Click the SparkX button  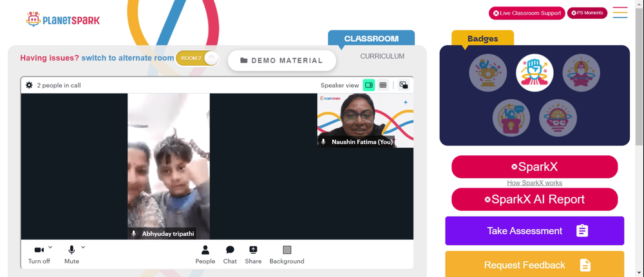(x=535, y=167)
